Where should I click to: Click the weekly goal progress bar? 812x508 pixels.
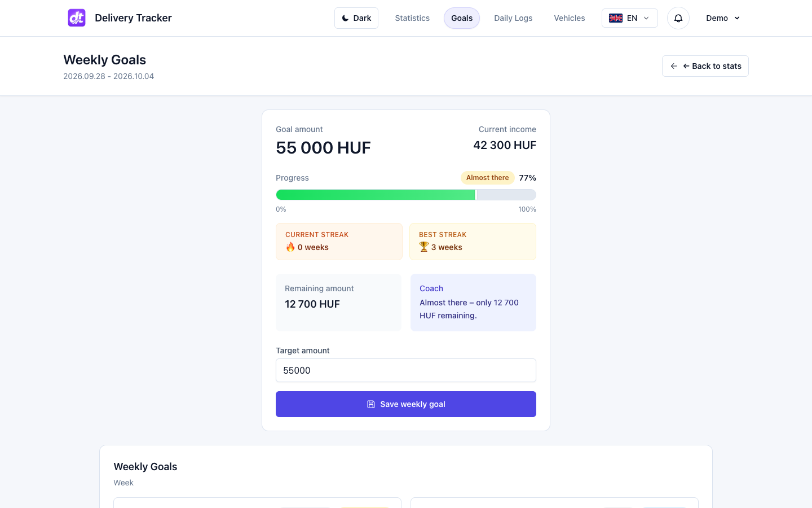tap(406, 195)
